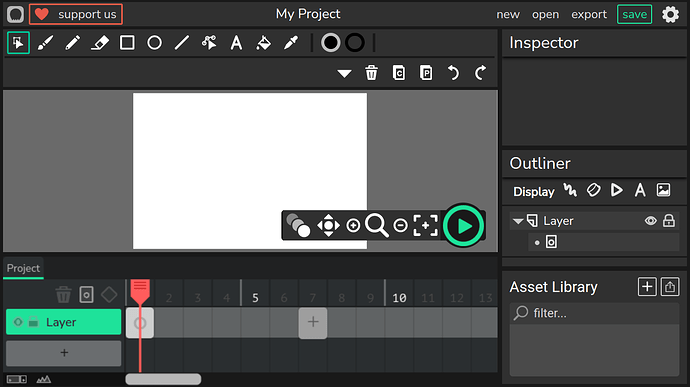Click the zoom in plus icon
The image size is (690, 387).
(353, 225)
